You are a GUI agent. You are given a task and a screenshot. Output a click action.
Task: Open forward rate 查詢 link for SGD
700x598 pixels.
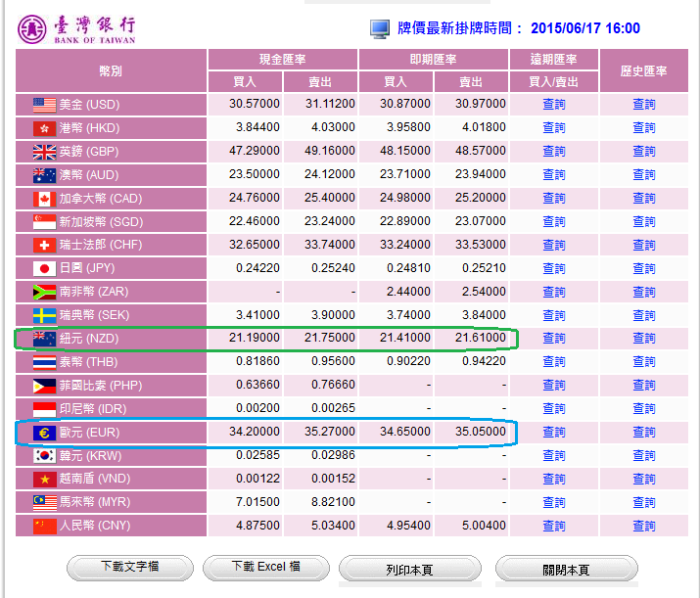pyautogui.click(x=553, y=222)
